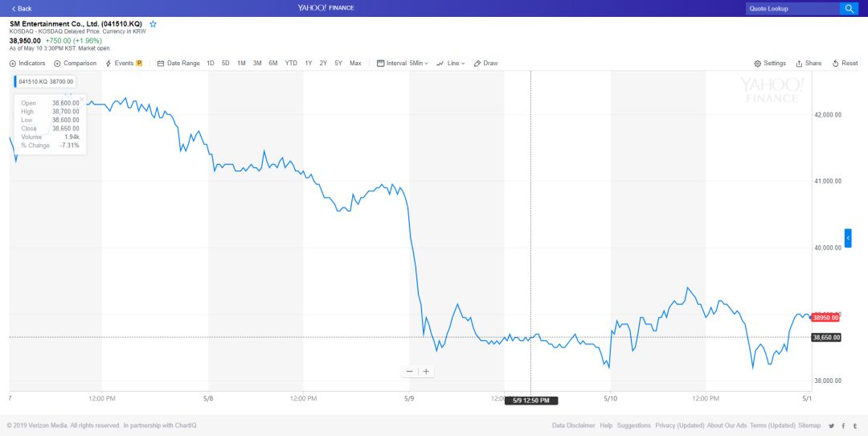This screenshot has width=868, height=436.
Task: Zoom in the chart with plus
Action: pos(427,372)
